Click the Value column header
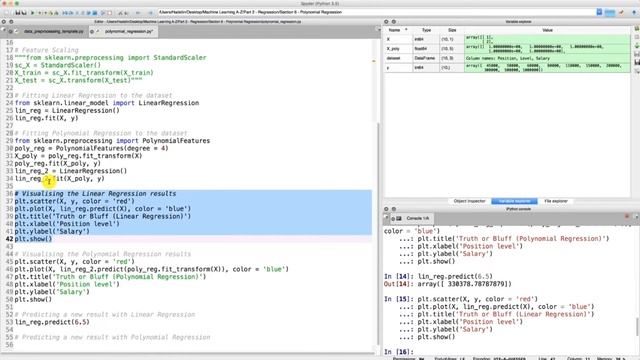The width and height of the screenshot is (640, 360). [x=547, y=30]
